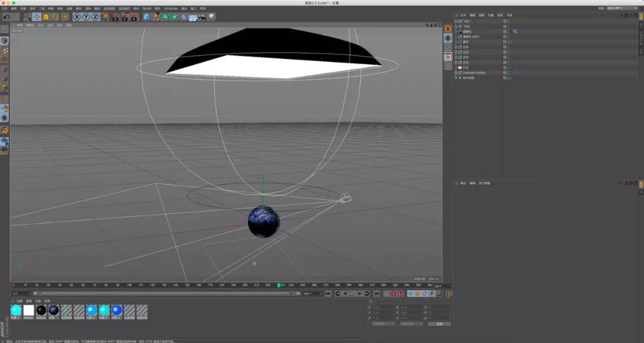This screenshot has width=644, height=343.
Task: Click the floor grid object icon
Action: [193, 17]
